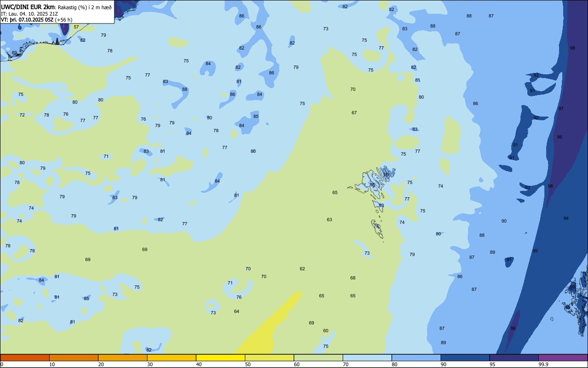
Task: Click the humidity value 98 on the map
Action: click(x=572, y=48)
